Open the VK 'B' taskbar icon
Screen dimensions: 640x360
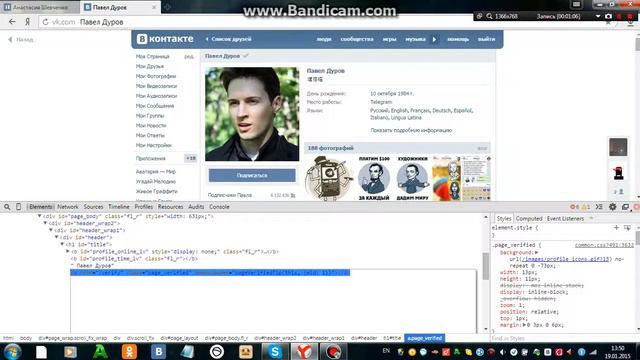click(158, 351)
